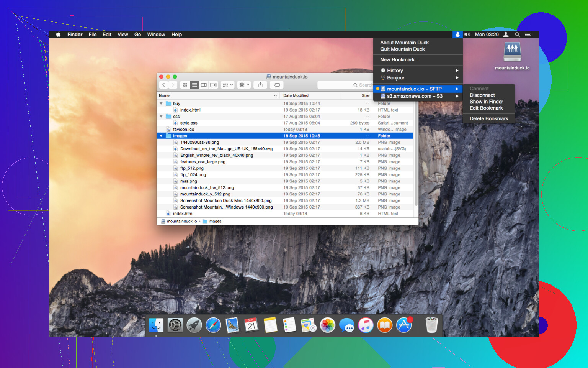
Task: Open Reminders from the Dock
Action: click(289, 325)
